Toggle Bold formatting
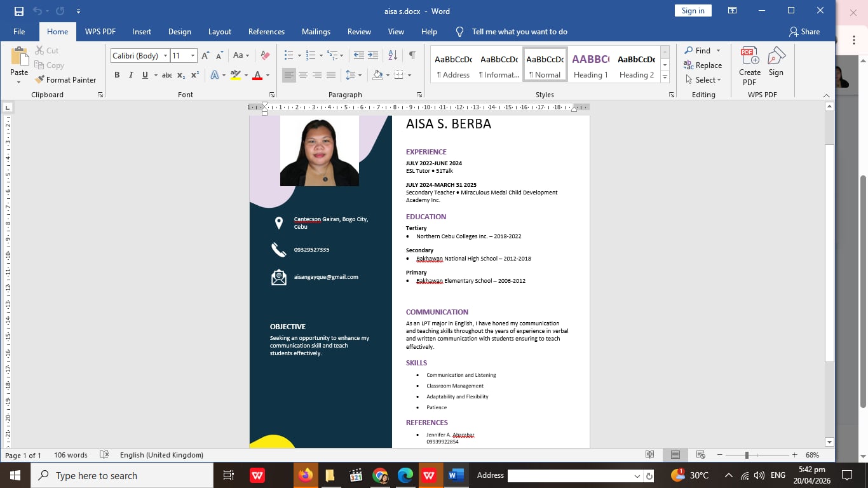Screen dimensions: 868x488 coord(117,75)
